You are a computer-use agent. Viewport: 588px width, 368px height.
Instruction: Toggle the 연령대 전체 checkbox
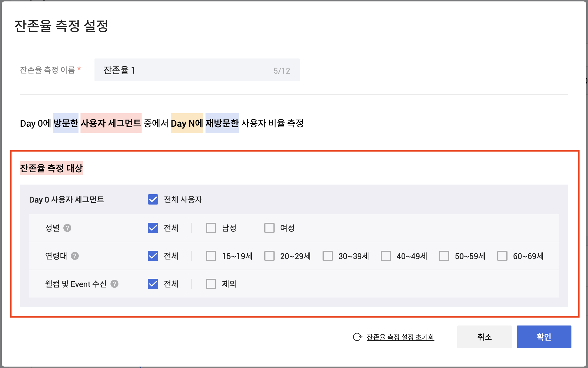pos(153,256)
